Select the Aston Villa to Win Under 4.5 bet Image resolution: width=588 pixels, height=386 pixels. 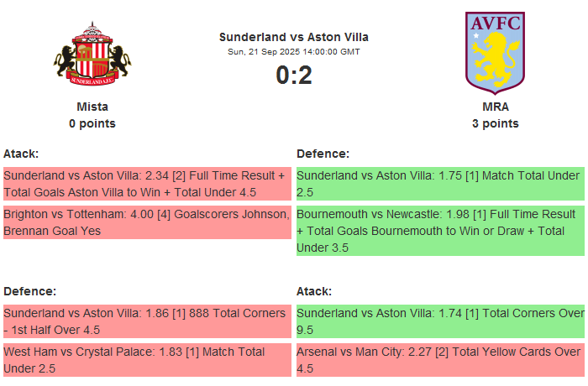[x=147, y=184]
